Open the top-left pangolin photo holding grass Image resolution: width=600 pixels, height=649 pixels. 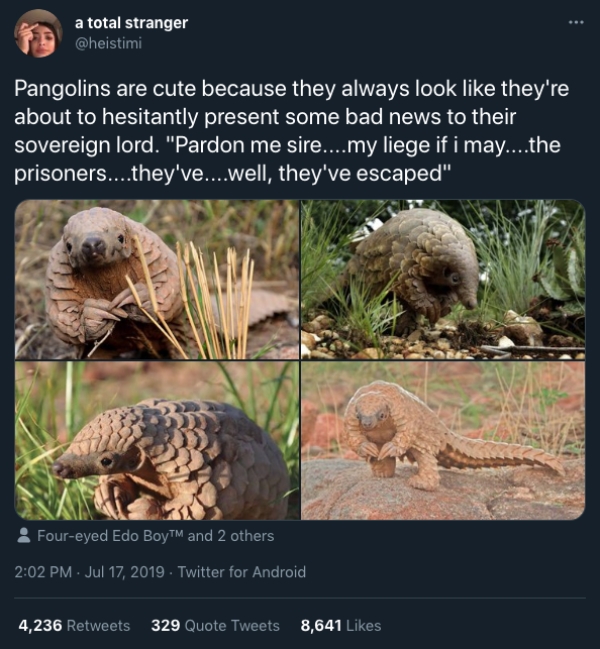coord(157,279)
